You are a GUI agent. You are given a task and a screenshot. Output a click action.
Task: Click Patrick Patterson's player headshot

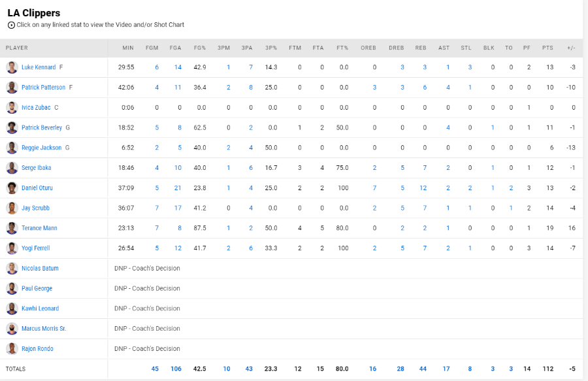coord(12,88)
